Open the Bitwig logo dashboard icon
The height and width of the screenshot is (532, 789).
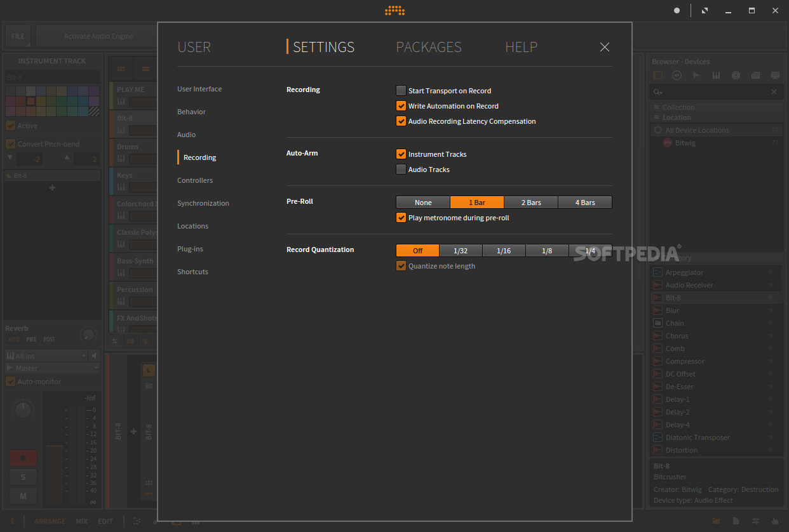[x=394, y=10]
